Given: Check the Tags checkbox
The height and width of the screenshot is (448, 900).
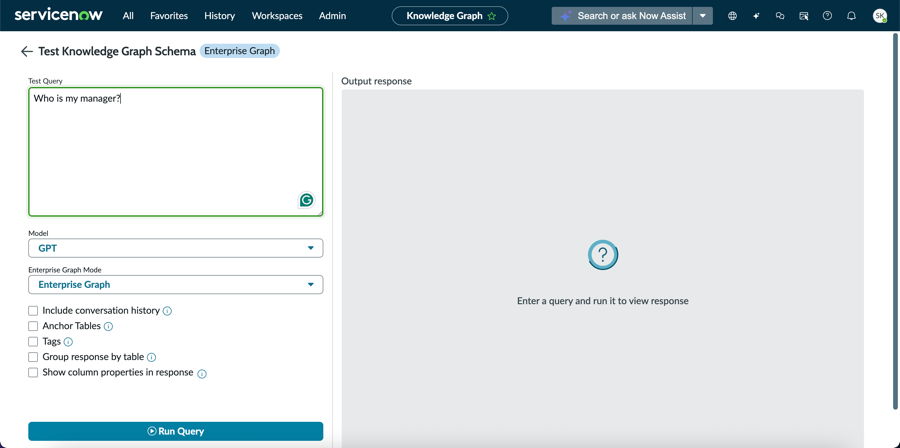Looking at the screenshot, I should (x=33, y=342).
